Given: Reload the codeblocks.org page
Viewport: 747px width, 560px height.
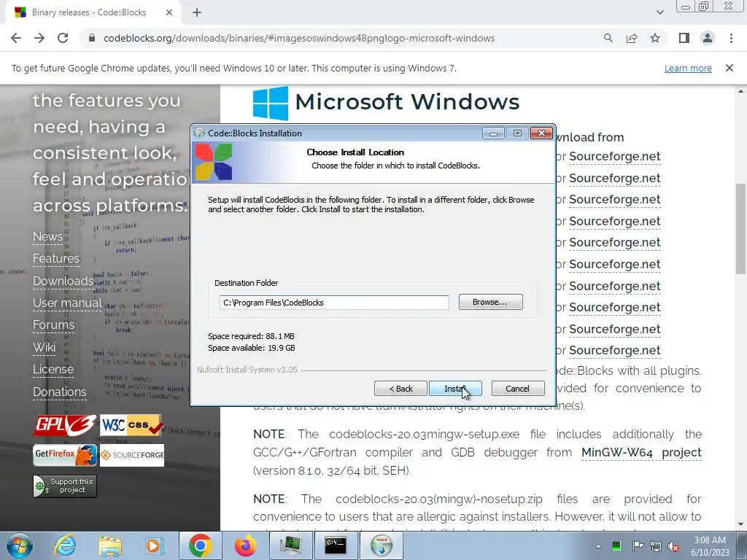Looking at the screenshot, I should pyautogui.click(x=63, y=38).
